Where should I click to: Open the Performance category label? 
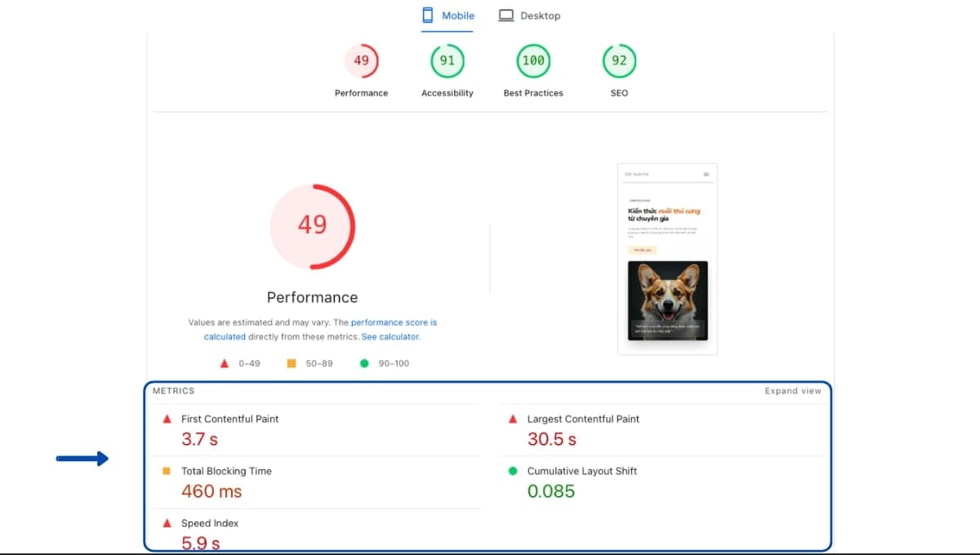coord(361,93)
